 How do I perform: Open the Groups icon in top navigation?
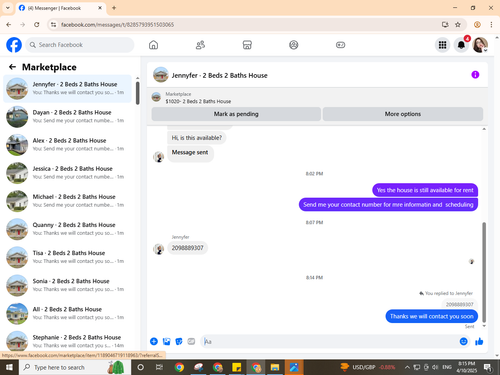[294, 45]
